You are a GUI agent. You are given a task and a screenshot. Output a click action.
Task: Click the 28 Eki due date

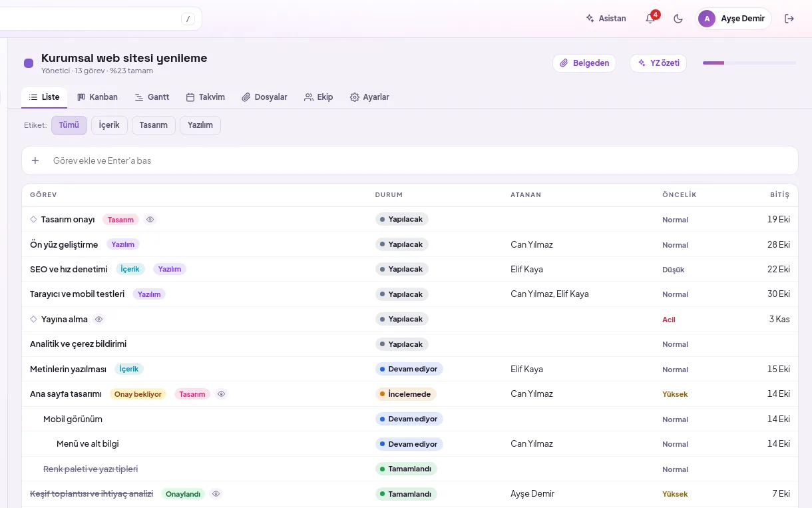click(x=779, y=244)
